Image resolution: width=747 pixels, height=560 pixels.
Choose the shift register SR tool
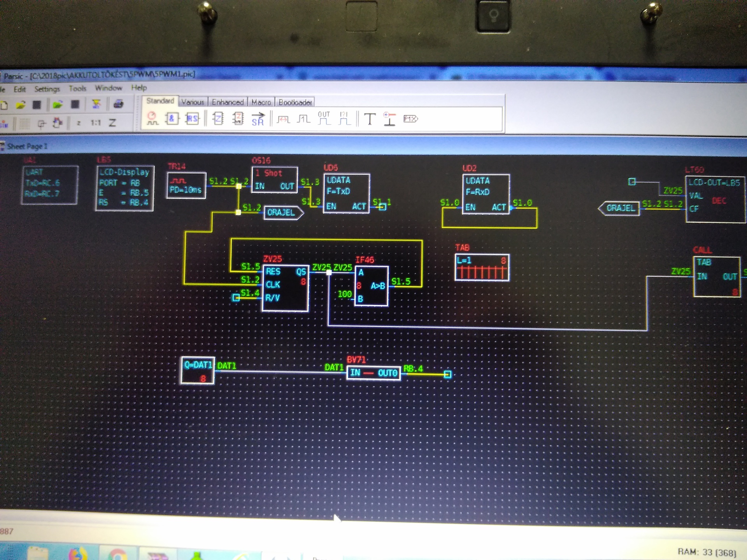258,119
